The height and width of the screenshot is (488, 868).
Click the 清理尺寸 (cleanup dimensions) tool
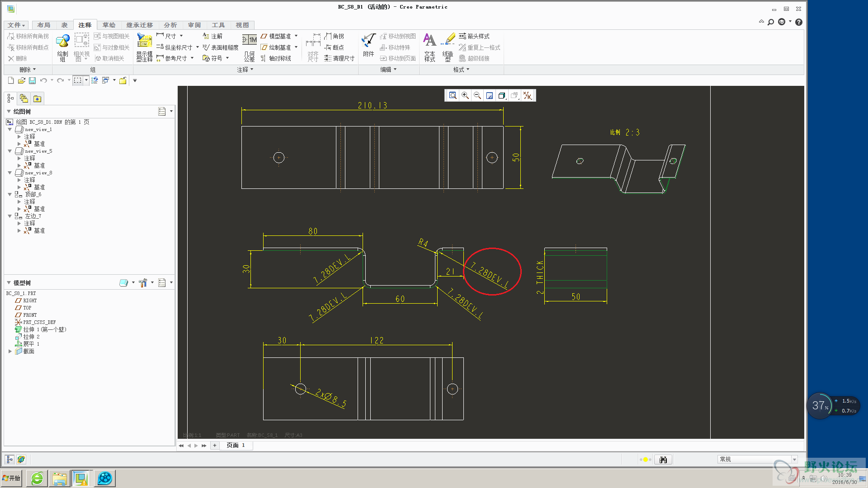click(339, 58)
